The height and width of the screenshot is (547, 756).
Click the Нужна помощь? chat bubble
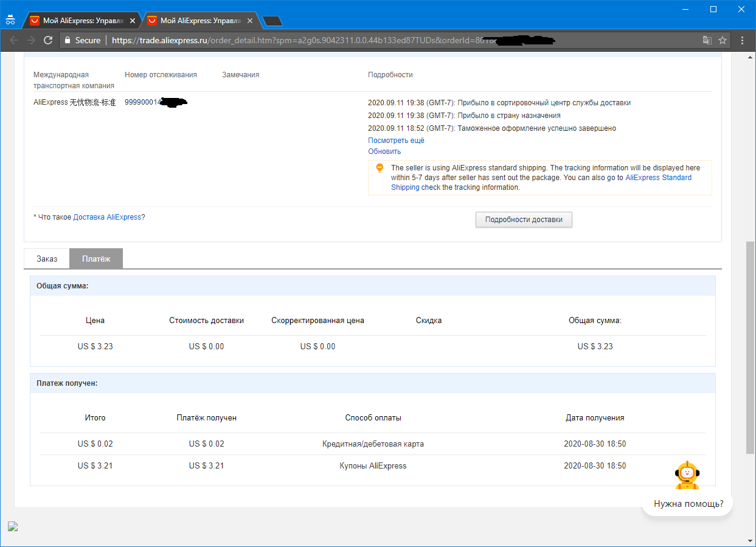[x=688, y=504]
